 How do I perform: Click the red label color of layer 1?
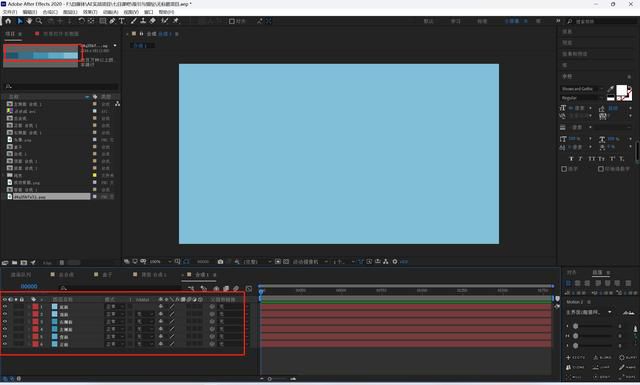[x=36, y=307]
